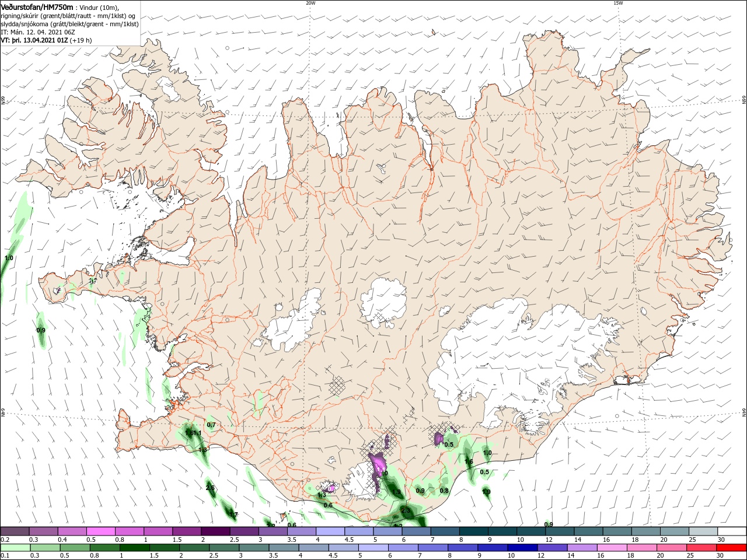Lower legend row: click light purple swatch 14–16
This screenshot has width=747, height=560.
tap(584, 548)
